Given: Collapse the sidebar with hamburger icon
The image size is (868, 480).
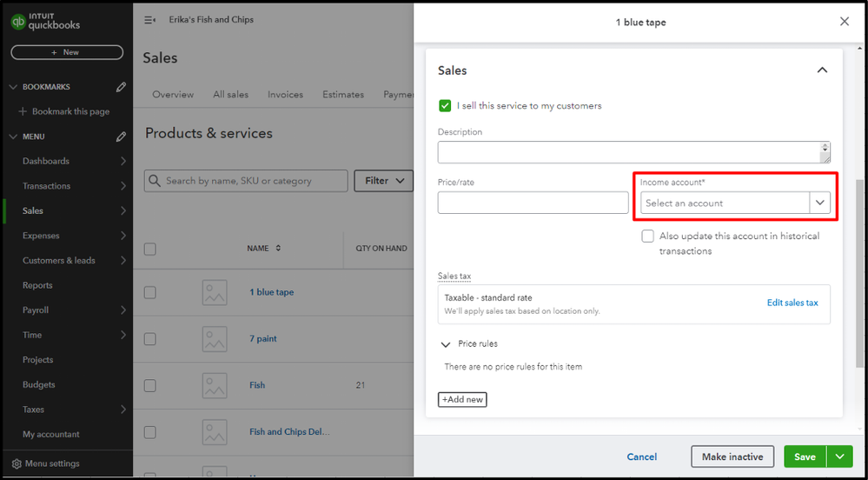Looking at the screenshot, I should pyautogui.click(x=149, y=20).
